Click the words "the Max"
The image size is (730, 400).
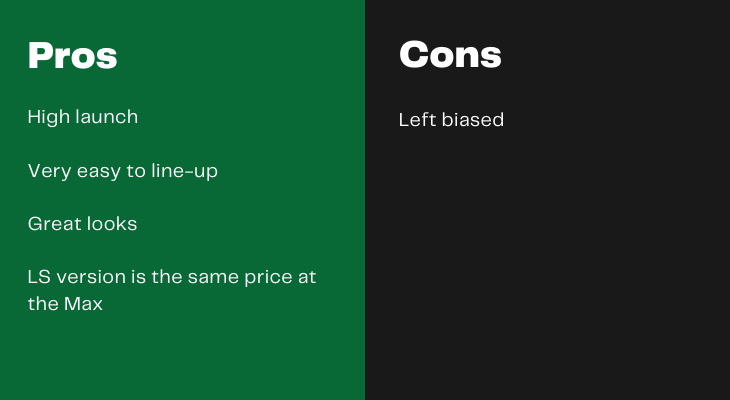pyautogui.click(x=65, y=304)
